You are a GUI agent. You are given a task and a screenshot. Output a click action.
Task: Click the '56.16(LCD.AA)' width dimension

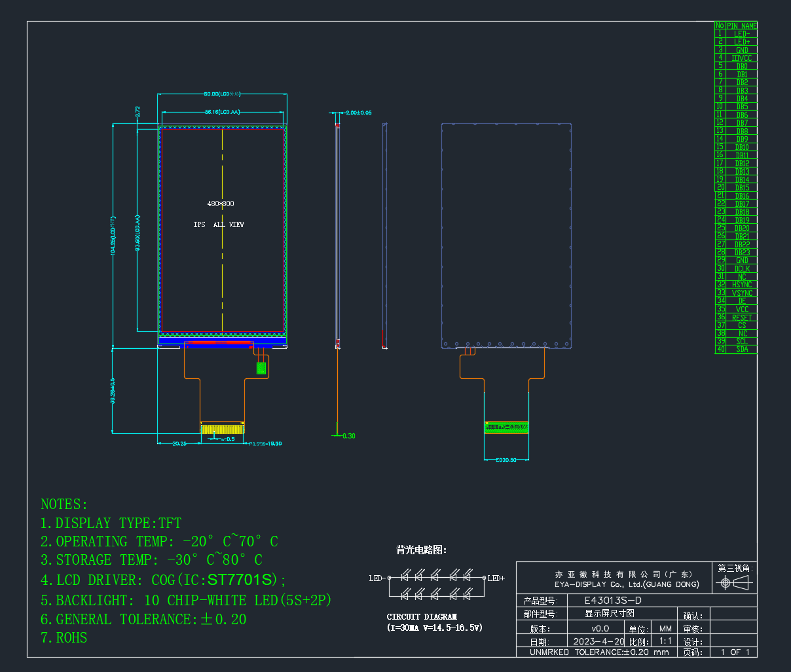pos(222,112)
